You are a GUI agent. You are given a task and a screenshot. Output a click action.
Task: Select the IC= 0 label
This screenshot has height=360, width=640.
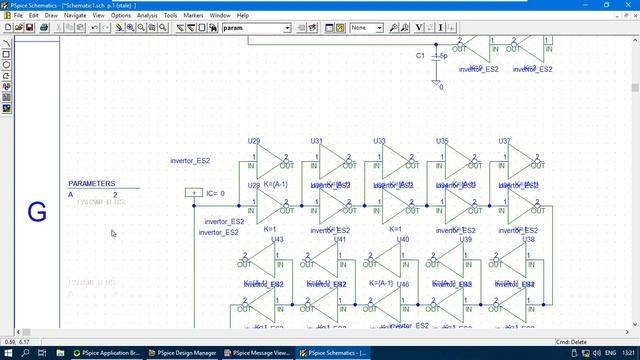point(216,193)
